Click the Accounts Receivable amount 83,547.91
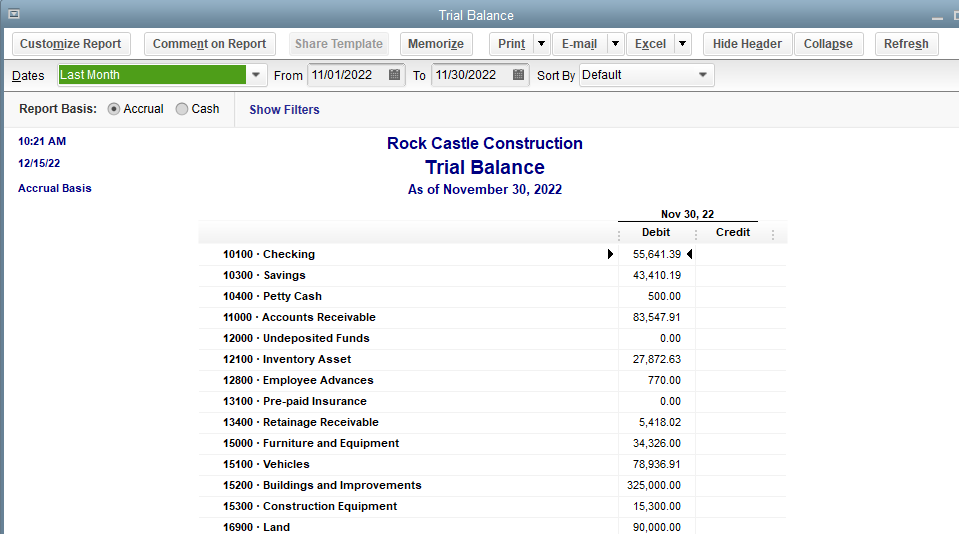Screen dimensions: 959x534 point(657,317)
